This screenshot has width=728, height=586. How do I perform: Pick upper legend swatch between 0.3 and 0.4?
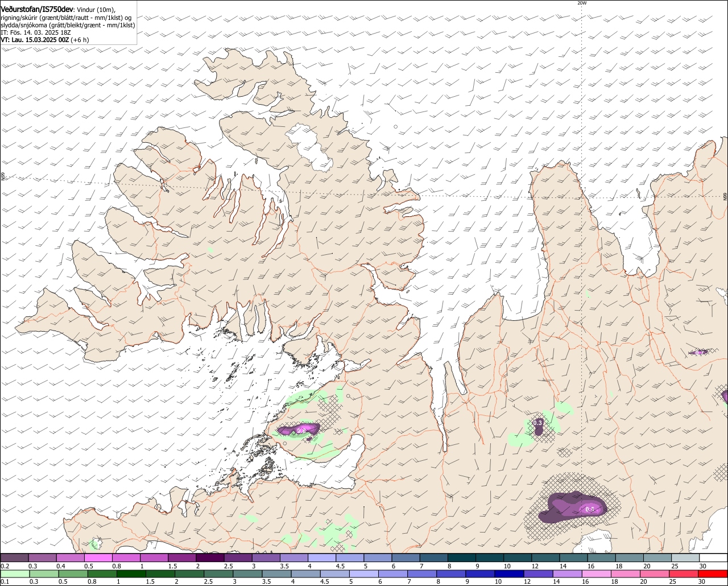(x=42, y=558)
